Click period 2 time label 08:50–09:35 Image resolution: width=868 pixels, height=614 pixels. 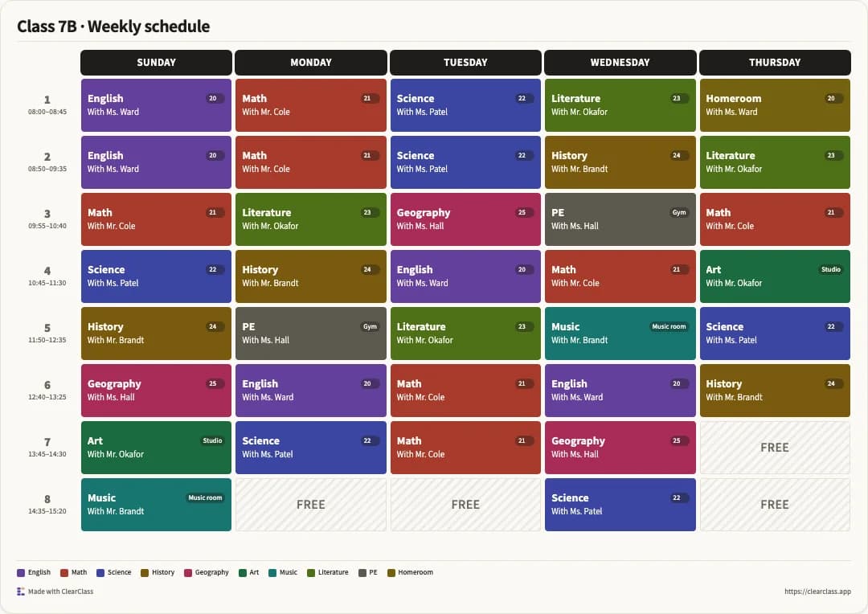click(x=47, y=169)
